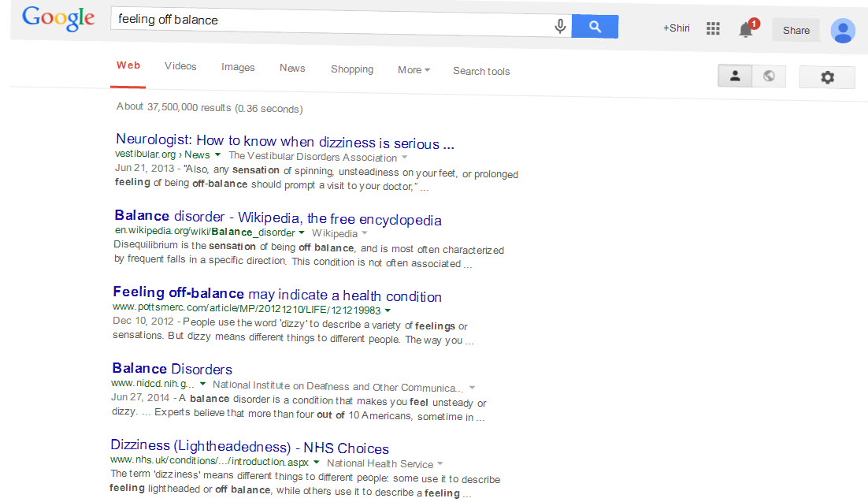Open the notifications bell icon
Viewport: 868px width, 502px height.
coord(747,28)
